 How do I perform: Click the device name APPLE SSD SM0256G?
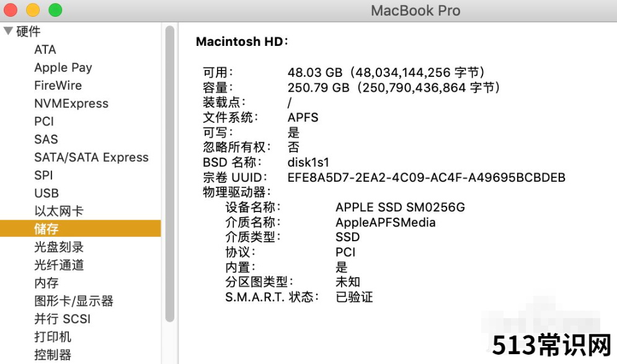pyautogui.click(x=400, y=207)
